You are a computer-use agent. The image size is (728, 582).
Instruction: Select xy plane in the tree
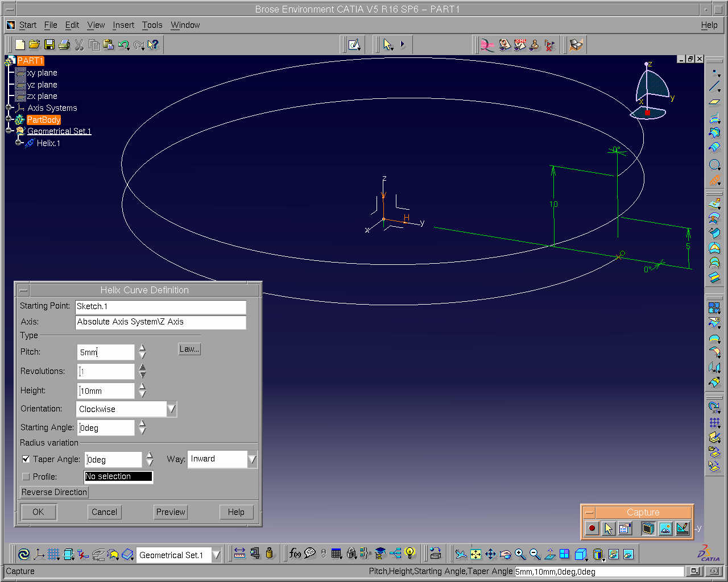[42, 73]
